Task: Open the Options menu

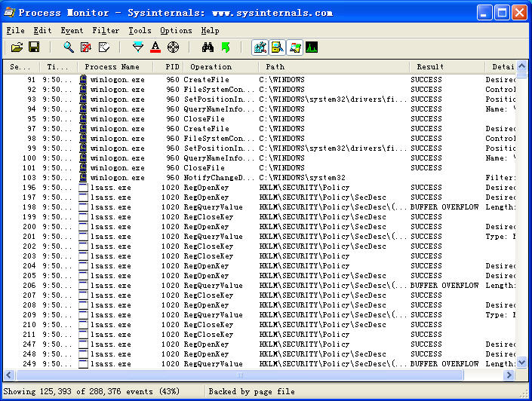Action: pyautogui.click(x=176, y=30)
